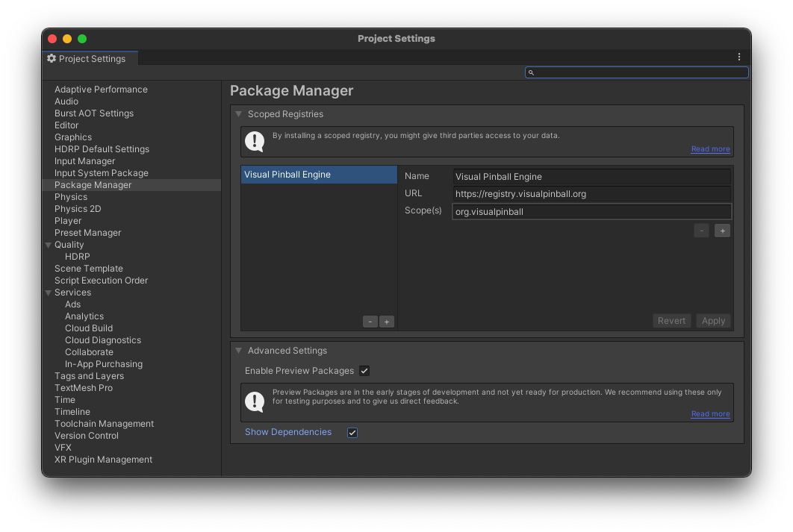Collapse the Advanced Settings section
Viewport: 793px width, 532px height.
(239, 351)
